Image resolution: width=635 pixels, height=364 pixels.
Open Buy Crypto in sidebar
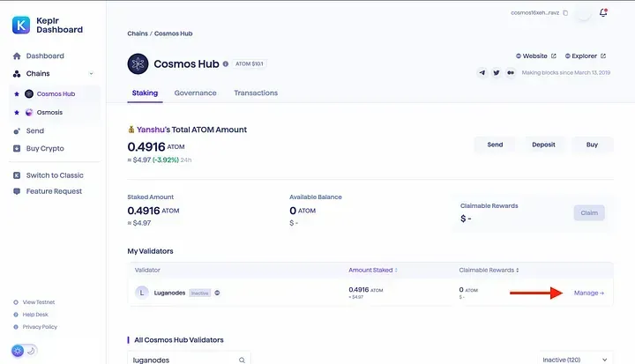point(45,149)
